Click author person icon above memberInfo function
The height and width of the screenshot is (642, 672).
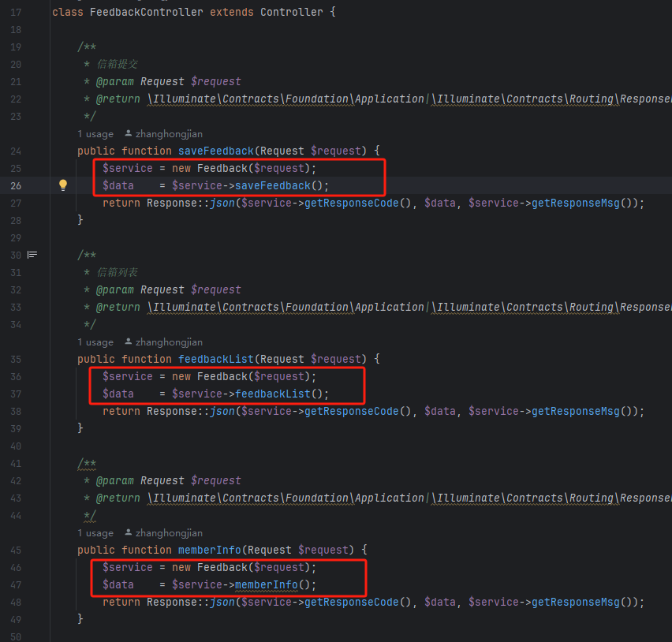click(129, 533)
